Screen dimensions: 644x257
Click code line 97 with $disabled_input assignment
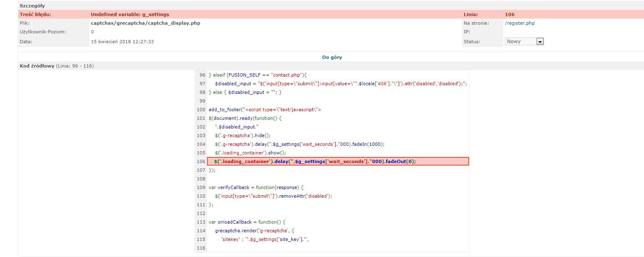pyautogui.click(x=341, y=84)
